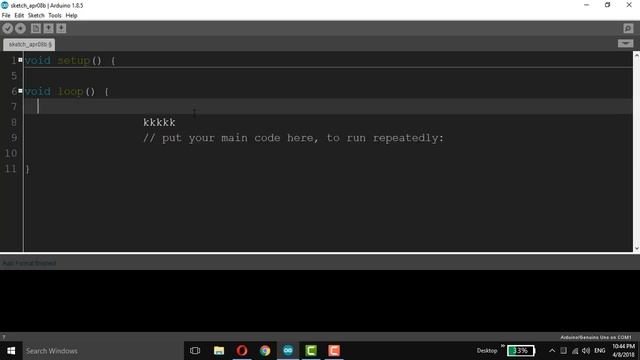The height and width of the screenshot is (360, 640).
Task: Create a new sketch via New icon
Action: pos(36,28)
